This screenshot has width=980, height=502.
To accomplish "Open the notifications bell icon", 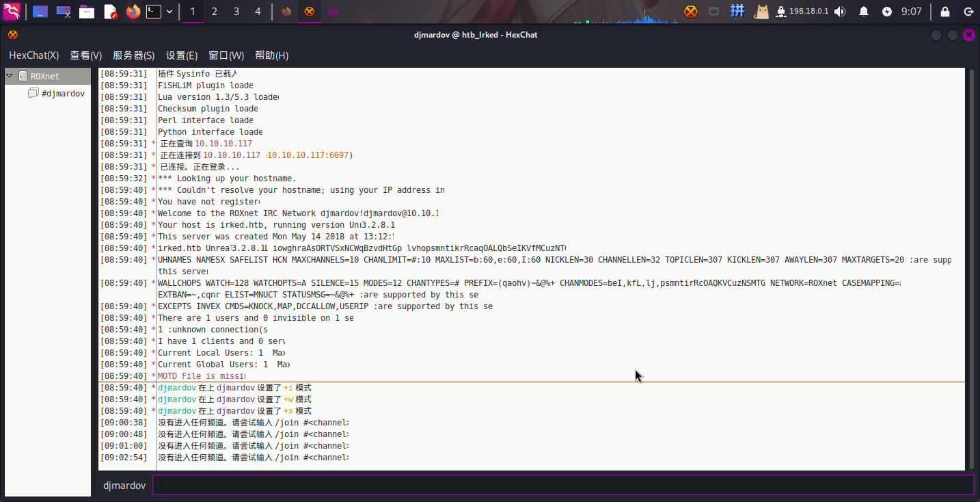I will pyautogui.click(x=864, y=12).
